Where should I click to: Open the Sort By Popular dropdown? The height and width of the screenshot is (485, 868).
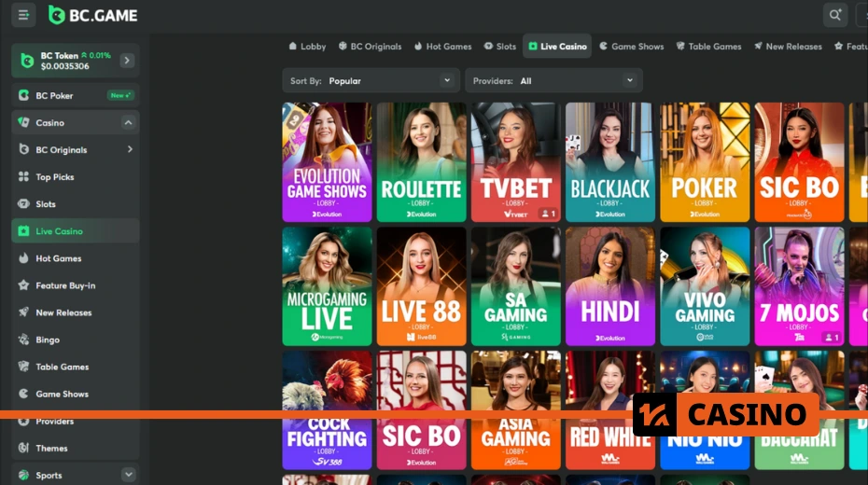371,81
